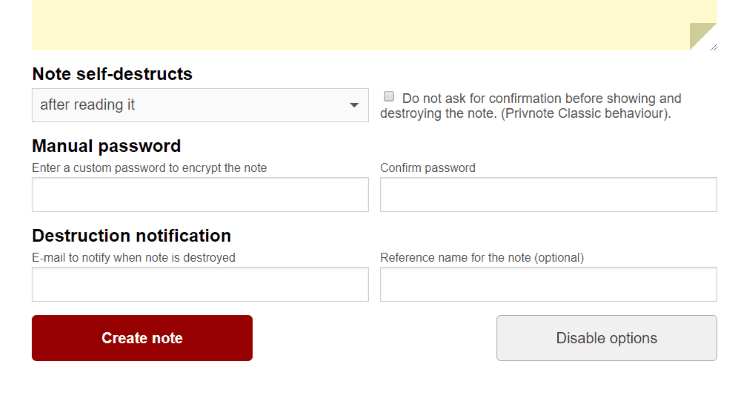750x396 pixels.
Task: Click the folded page corner of the note
Action: click(702, 35)
